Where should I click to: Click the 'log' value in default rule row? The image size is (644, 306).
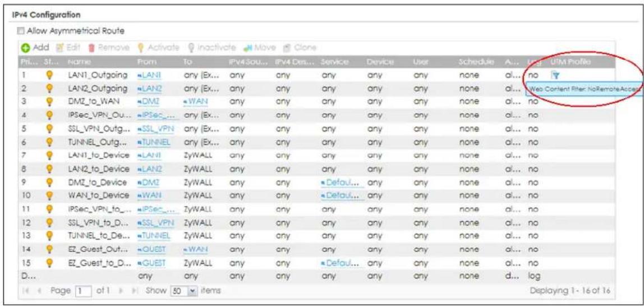(535, 276)
